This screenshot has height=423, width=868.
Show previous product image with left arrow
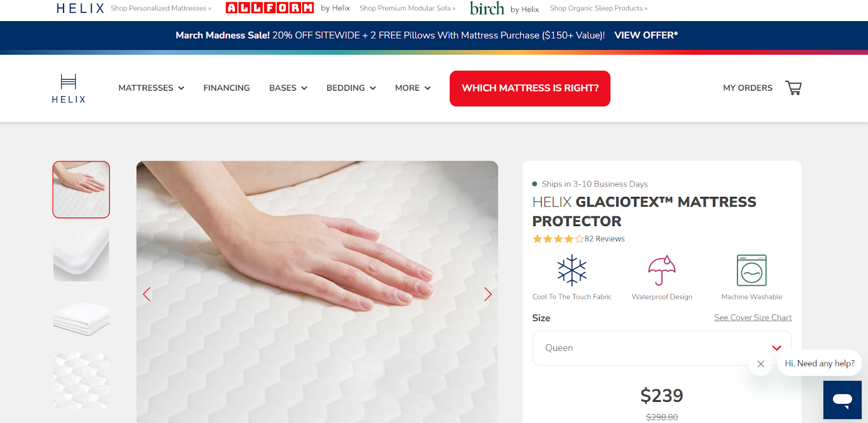point(146,294)
